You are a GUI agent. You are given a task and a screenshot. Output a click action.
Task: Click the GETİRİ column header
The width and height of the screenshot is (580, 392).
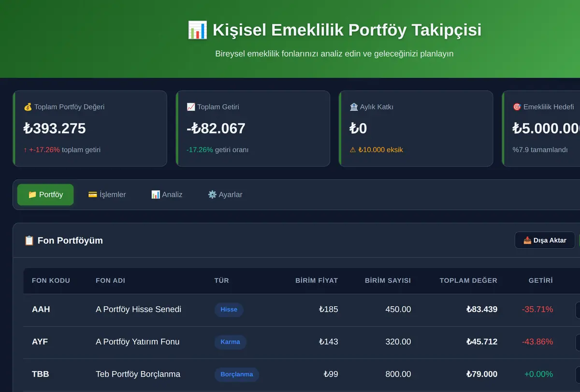pos(541,280)
